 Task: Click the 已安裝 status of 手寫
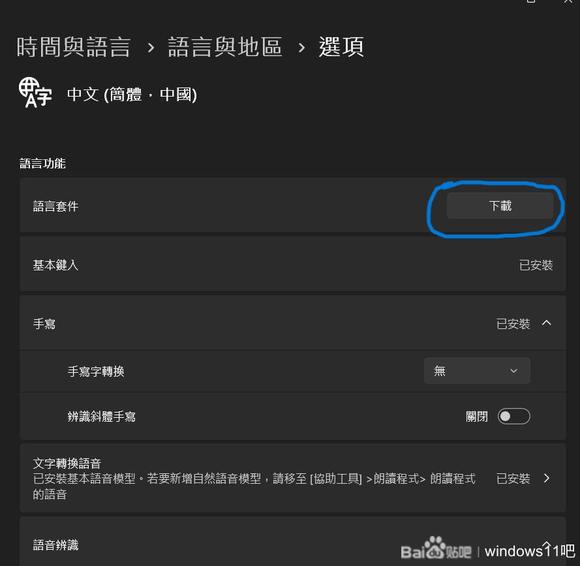coord(513,324)
